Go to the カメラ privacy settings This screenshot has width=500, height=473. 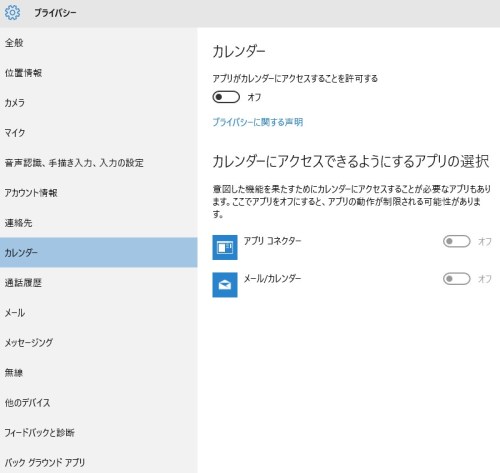coord(99,103)
